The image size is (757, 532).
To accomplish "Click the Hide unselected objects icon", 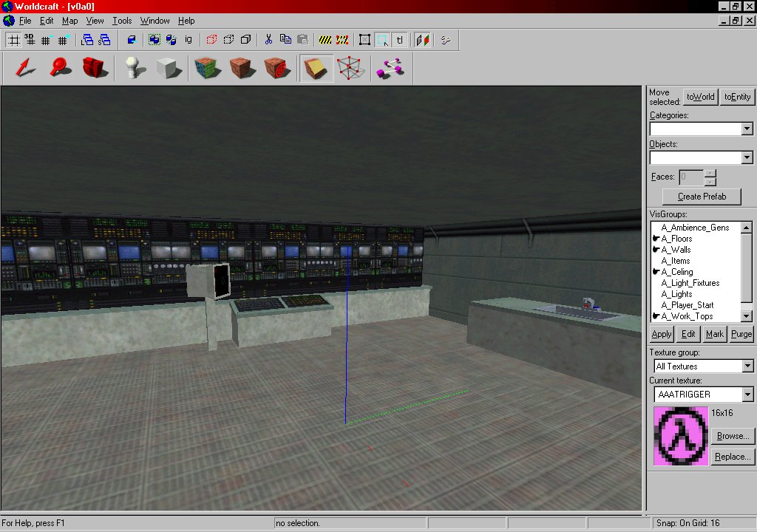I will (x=228, y=40).
